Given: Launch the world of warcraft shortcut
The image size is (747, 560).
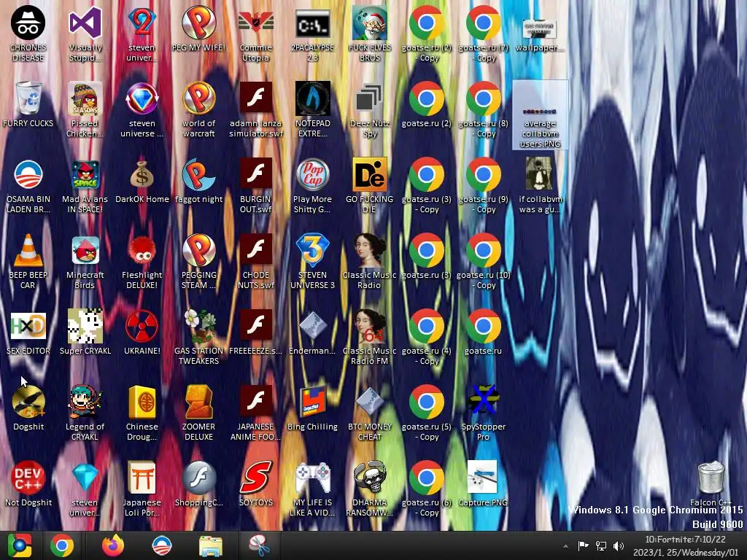Looking at the screenshot, I should [x=198, y=110].
